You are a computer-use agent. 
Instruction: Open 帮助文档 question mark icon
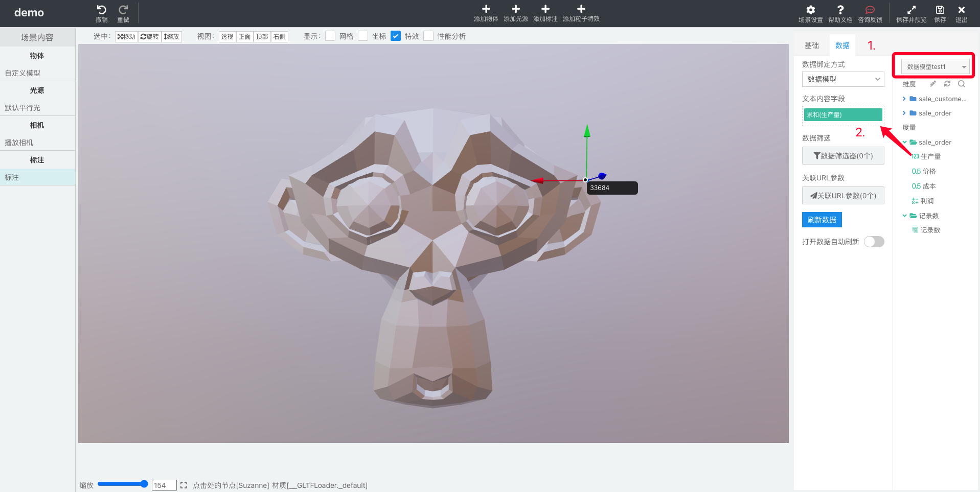840,10
